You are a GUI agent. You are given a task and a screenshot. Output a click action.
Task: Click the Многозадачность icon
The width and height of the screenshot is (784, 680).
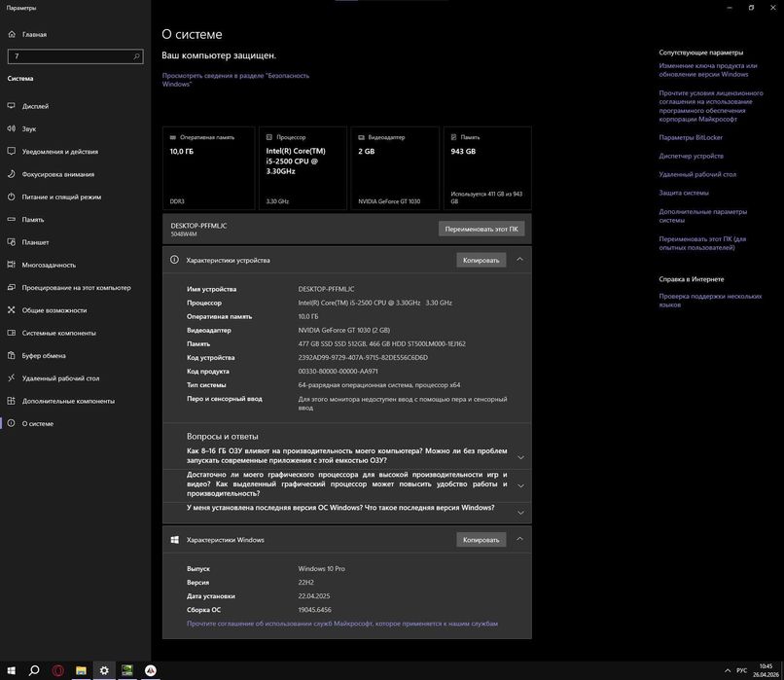click(12, 265)
